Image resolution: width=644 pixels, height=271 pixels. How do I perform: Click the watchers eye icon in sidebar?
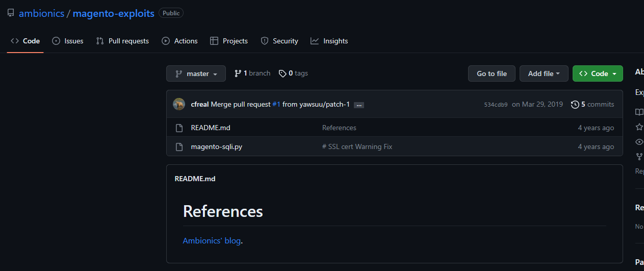639,141
